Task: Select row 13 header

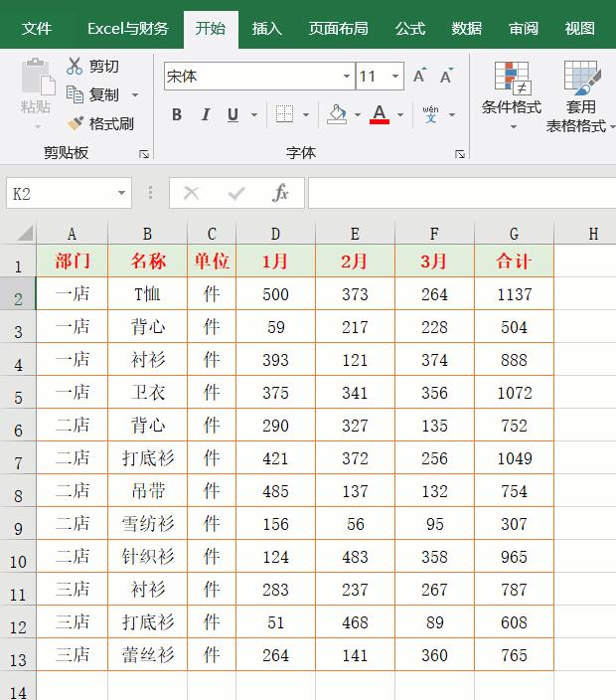Action: pos(18,655)
